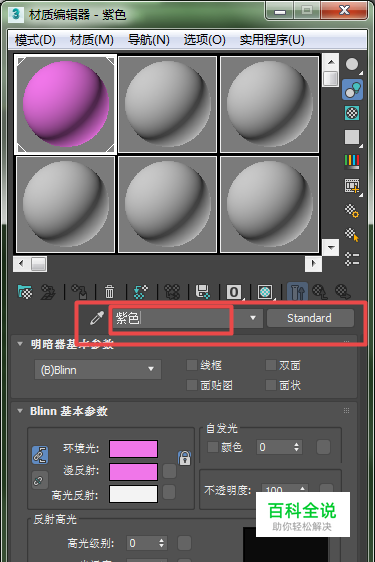Click the Sample Type sphere icon
The height and width of the screenshot is (562, 375).
coord(352,65)
